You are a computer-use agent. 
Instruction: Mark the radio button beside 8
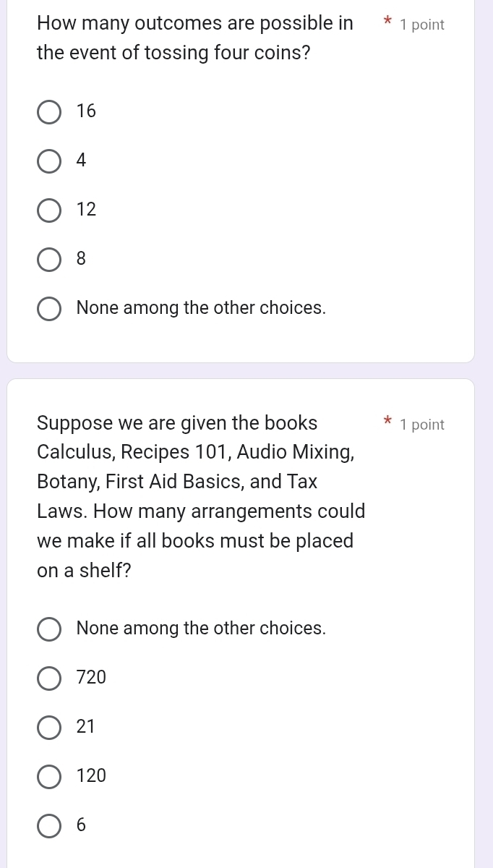pos(49,260)
